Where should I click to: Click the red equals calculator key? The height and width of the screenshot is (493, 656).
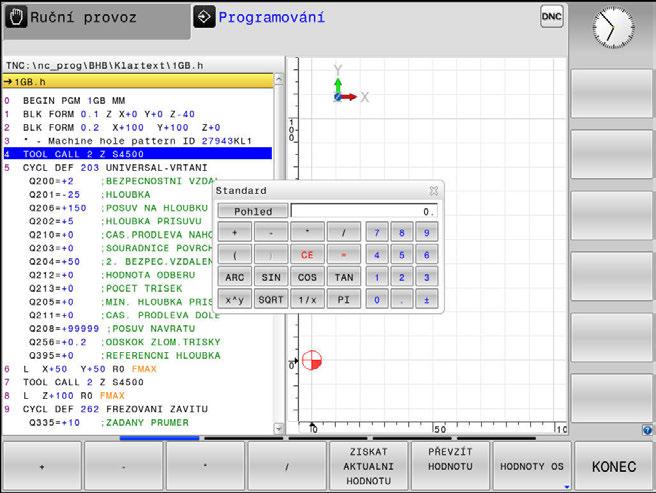(x=343, y=254)
